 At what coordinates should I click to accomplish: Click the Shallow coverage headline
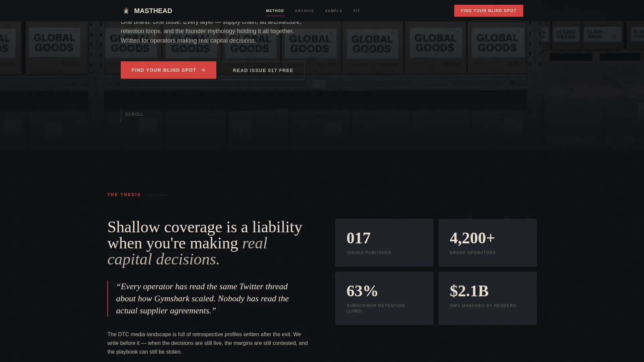coord(205,243)
